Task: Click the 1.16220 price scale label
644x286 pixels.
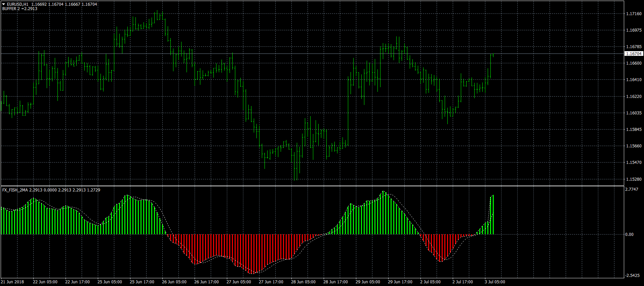Action: (634, 97)
